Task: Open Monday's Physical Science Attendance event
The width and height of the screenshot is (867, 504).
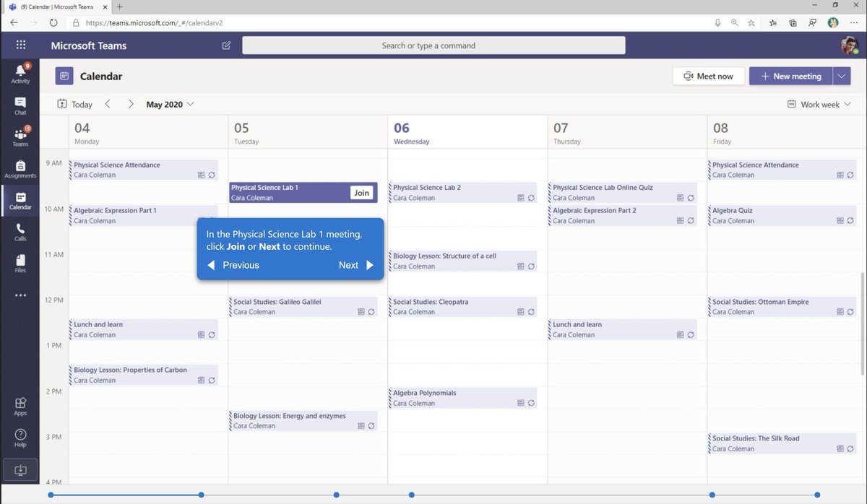Action: pos(143,170)
